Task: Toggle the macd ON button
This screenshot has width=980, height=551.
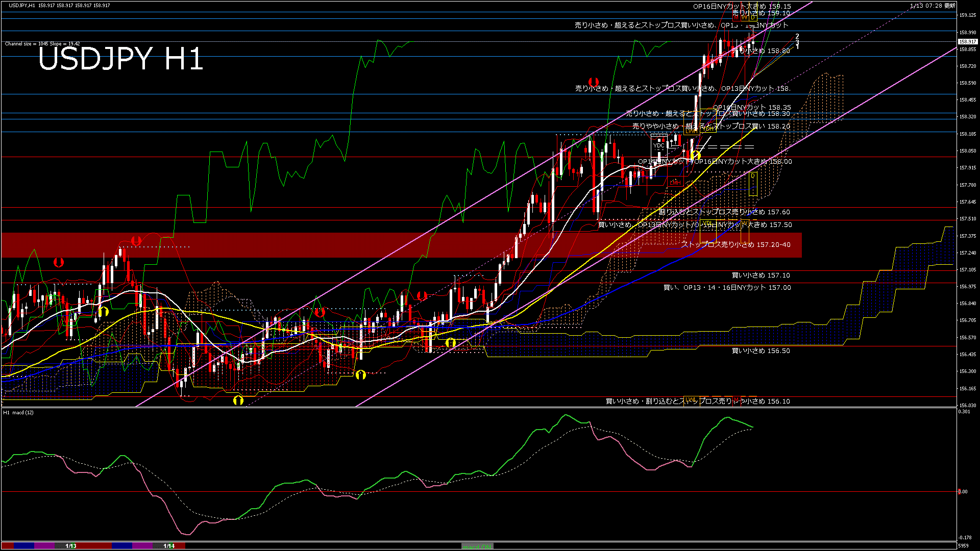Action: 477,546
